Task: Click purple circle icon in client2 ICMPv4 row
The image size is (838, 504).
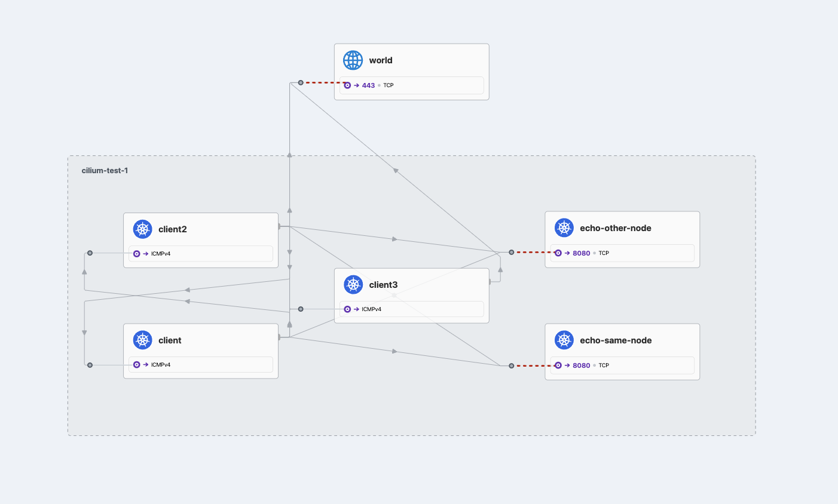Action: point(137,254)
